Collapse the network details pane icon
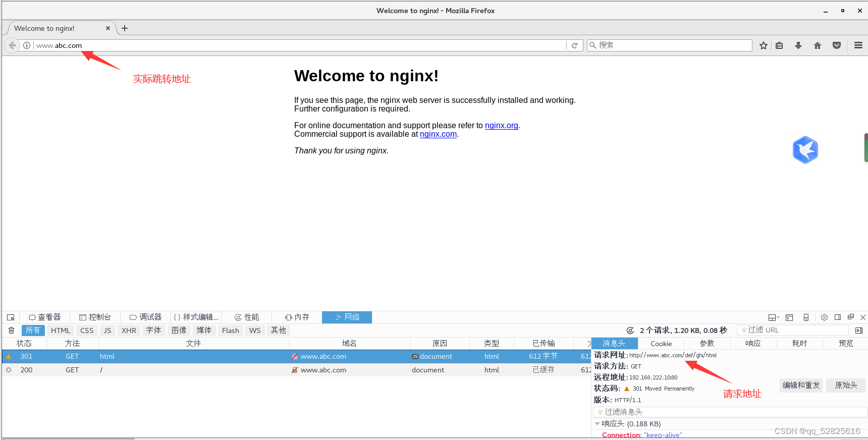Viewport: 868px width, 440px height. click(x=859, y=331)
